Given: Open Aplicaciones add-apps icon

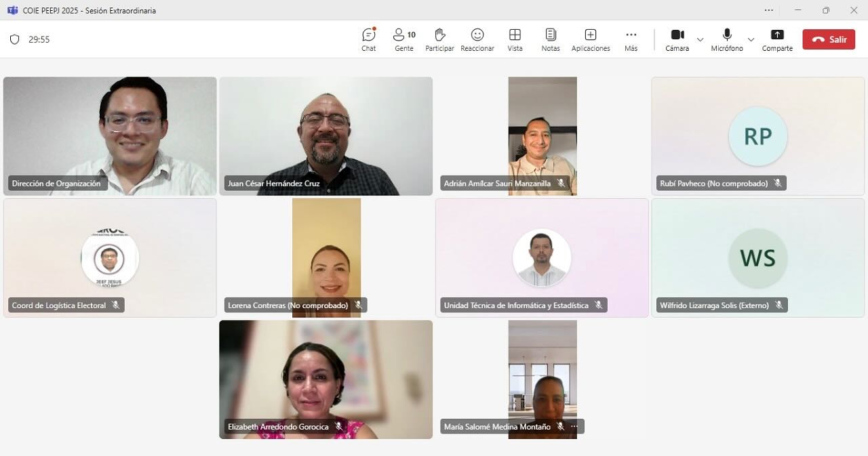Looking at the screenshot, I should pyautogui.click(x=590, y=39).
